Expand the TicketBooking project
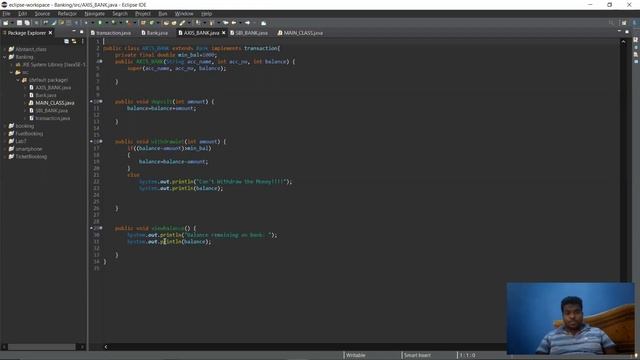640x360 pixels. tap(5, 156)
